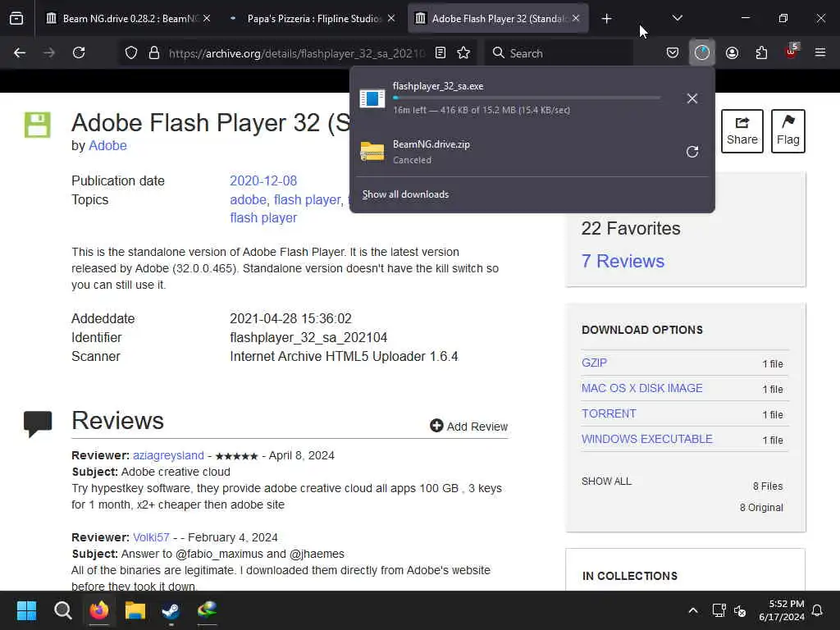Open a new tab with plus button
840x630 pixels.
coord(606,19)
